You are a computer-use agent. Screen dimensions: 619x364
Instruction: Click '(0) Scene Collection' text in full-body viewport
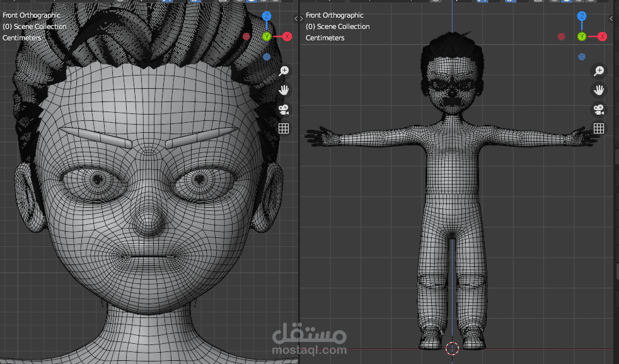(x=337, y=26)
